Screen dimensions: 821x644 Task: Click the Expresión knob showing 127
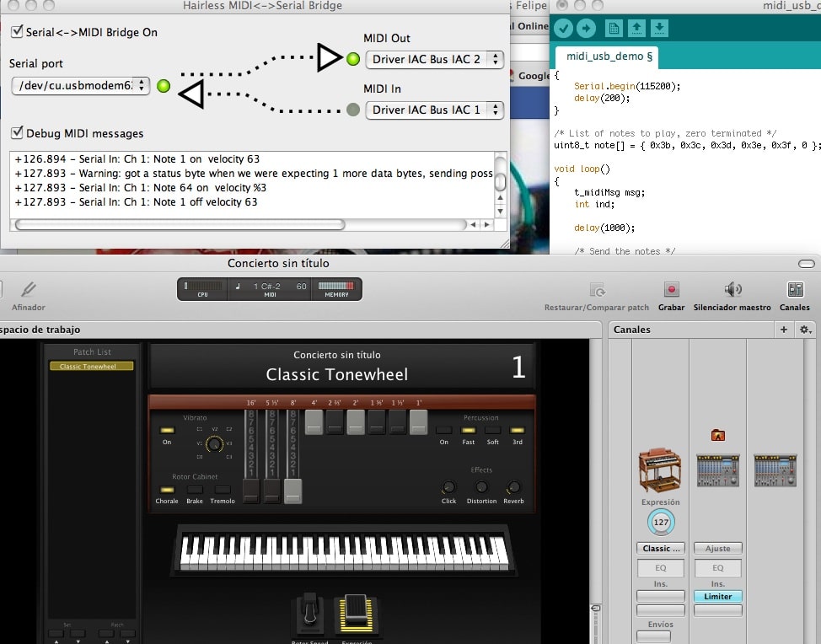[x=661, y=523]
